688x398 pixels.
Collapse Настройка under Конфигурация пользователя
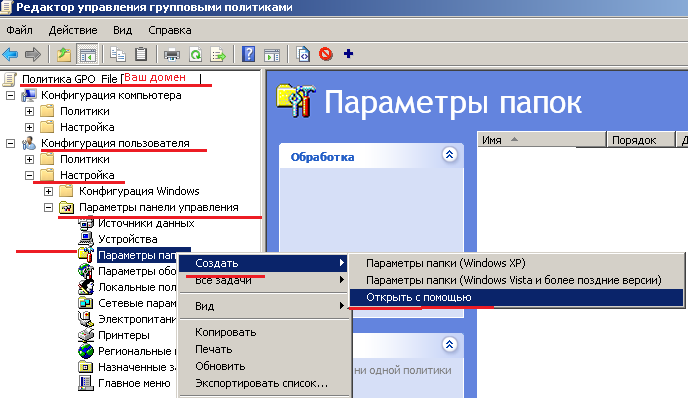click(29, 175)
